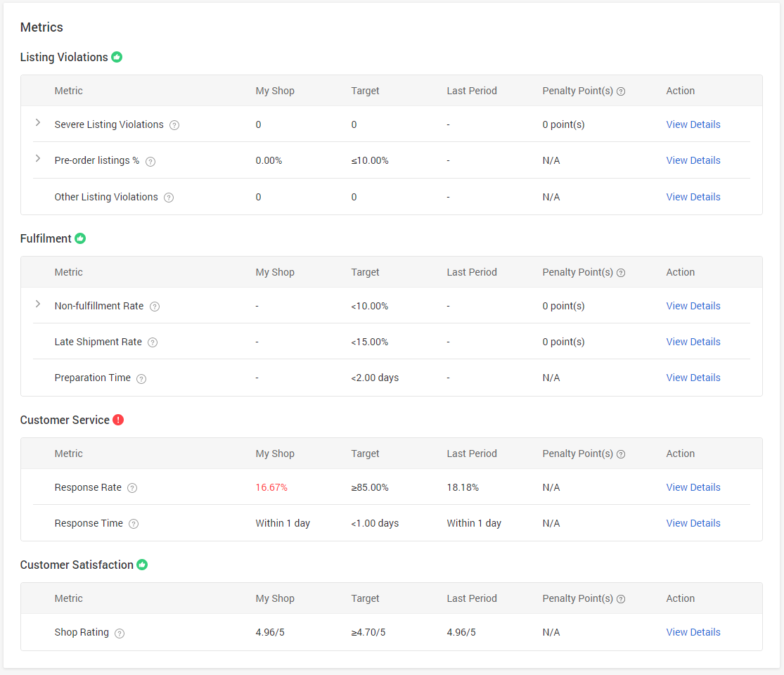This screenshot has height=675, width=784.
Task: Open View Details for Response Rate
Action: click(x=693, y=487)
